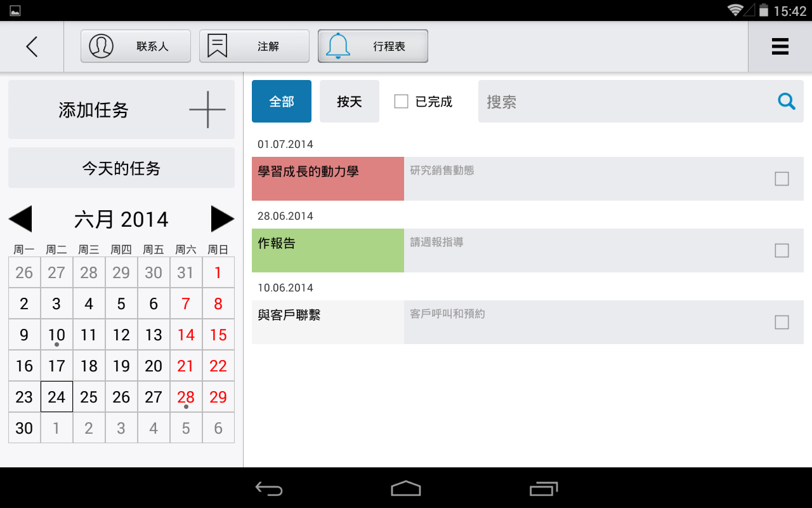The height and width of the screenshot is (508, 812).
Task: Click the bell icon for 行程表
Action: 338,46
